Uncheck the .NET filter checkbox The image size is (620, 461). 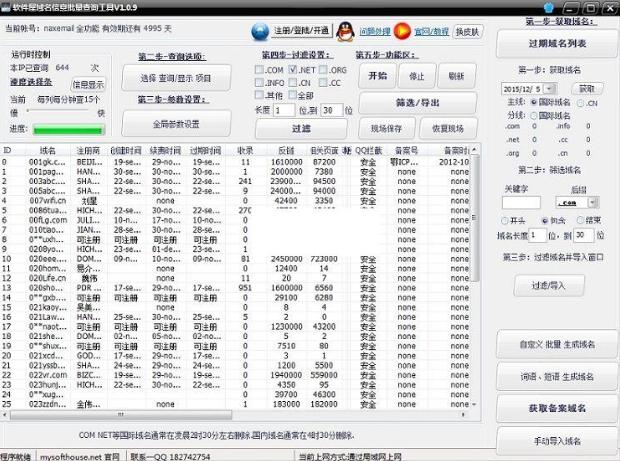coord(293,70)
